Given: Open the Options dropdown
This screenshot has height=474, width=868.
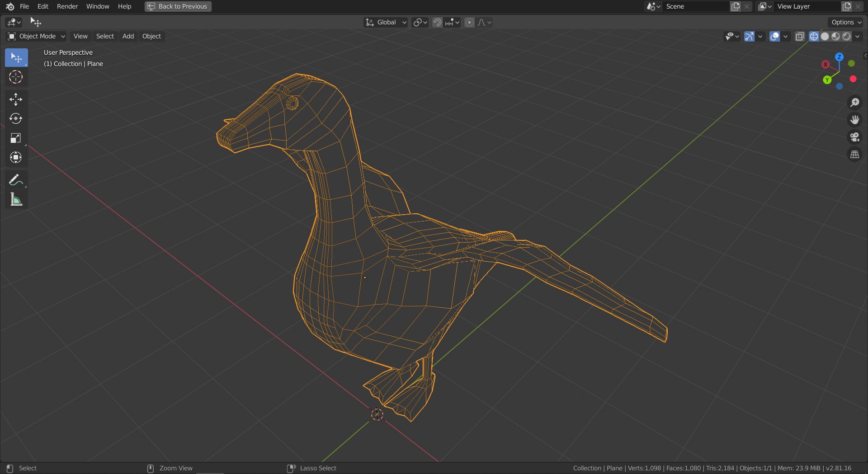Looking at the screenshot, I should (x=846, y=22).
